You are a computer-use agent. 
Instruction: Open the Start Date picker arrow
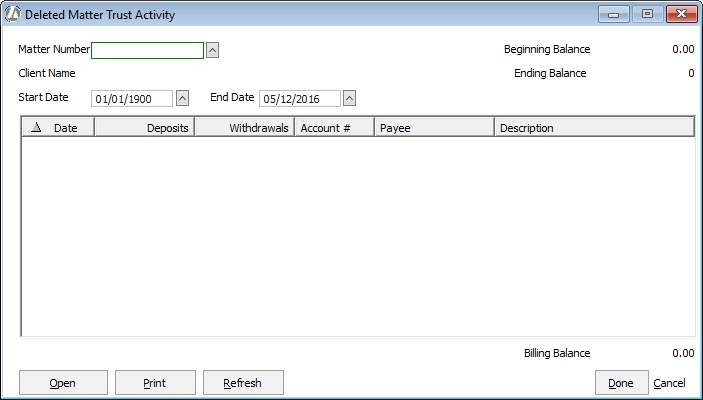click(x=182, y=98)
